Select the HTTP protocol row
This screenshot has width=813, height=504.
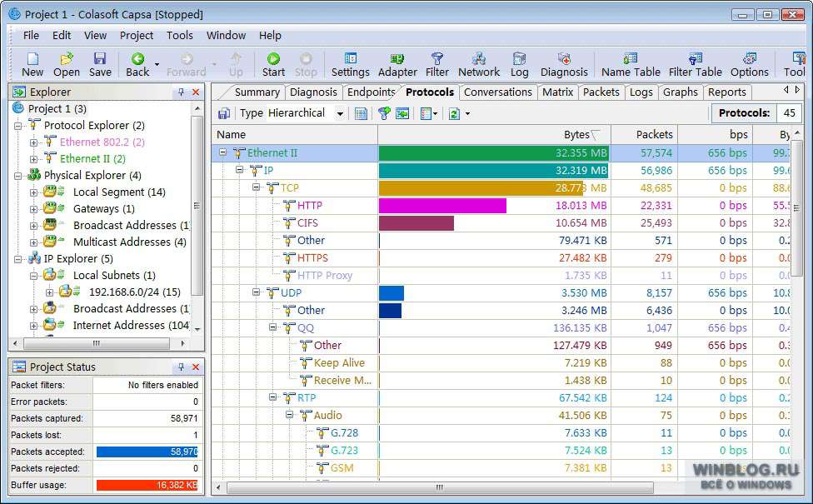click(x=501, y=205)
